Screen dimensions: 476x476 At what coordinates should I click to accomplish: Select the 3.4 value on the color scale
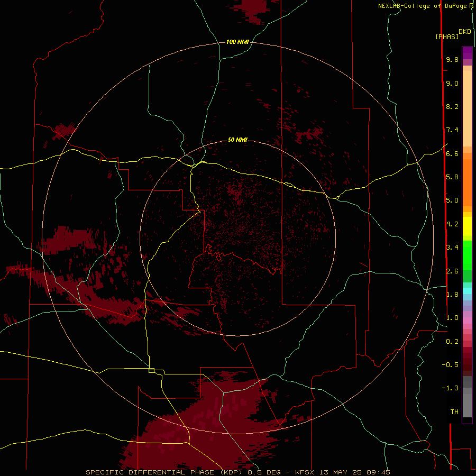click(452, 248)
